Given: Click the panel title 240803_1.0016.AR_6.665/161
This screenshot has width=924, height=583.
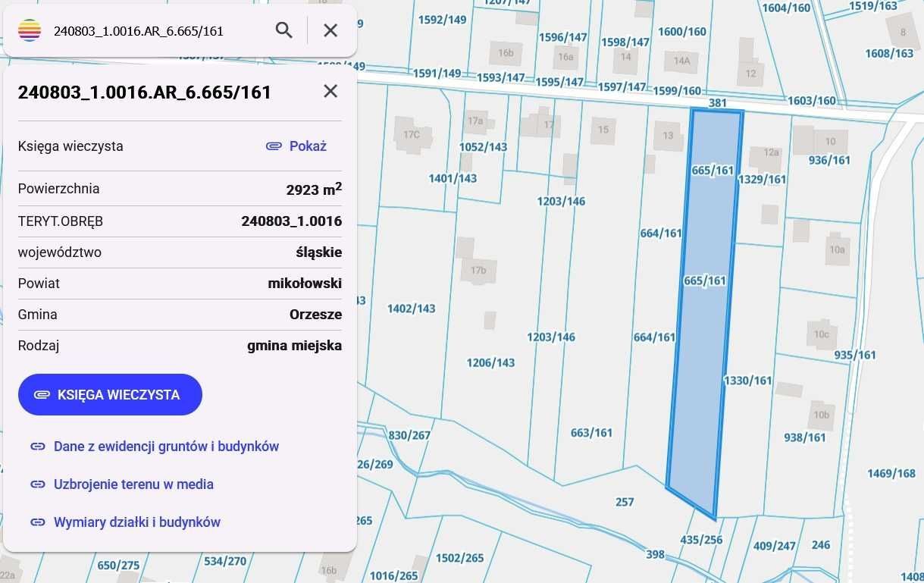Looking at the screenshot, I should coord(144,92).
